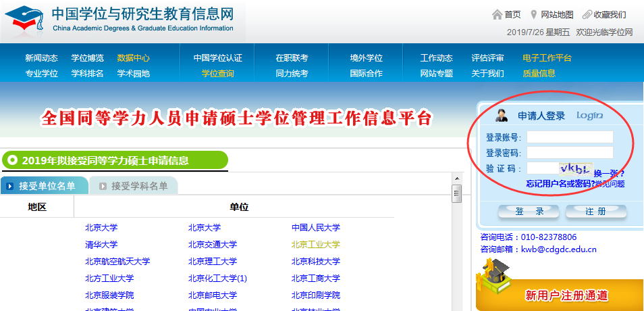This screenshot has width=644, height=311.
Task: Click the graduation cap site logo
Action: coord(25,18)
